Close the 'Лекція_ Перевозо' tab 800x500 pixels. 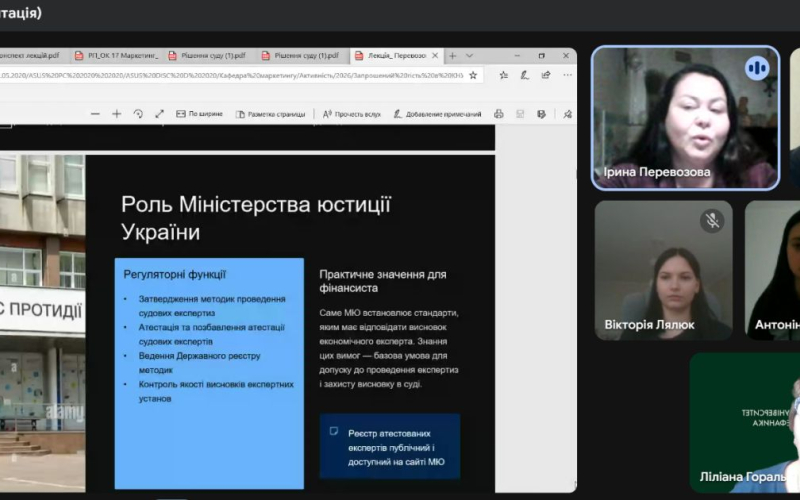tap(435, 56)
